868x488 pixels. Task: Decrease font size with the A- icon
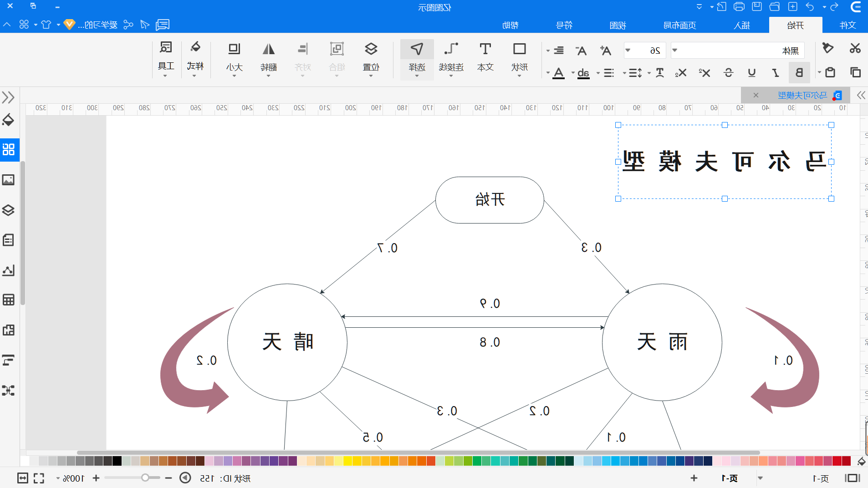point(581,51)
